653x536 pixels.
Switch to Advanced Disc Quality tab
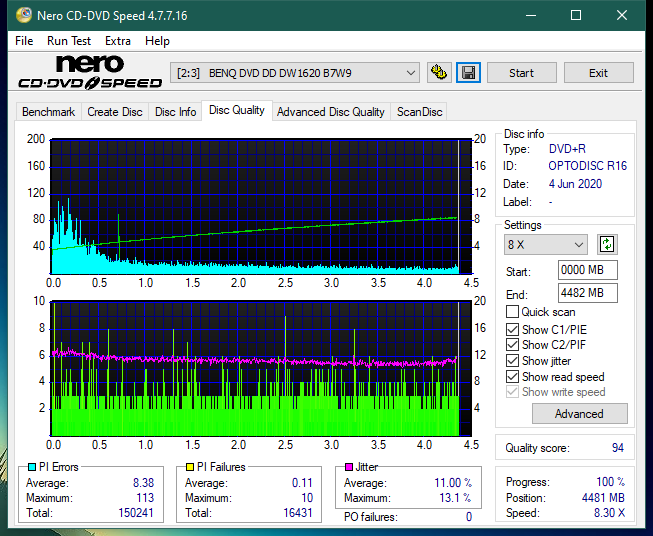[x=331, y=112]
